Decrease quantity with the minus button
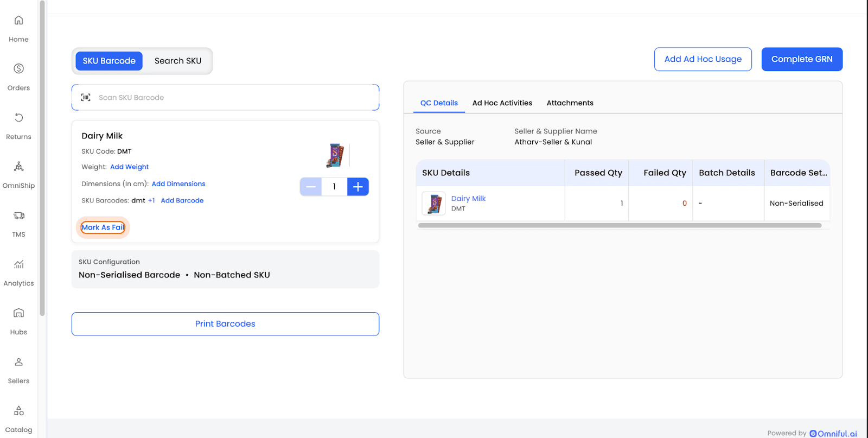The width and height of the screenshot is (868, 438). 311,187
